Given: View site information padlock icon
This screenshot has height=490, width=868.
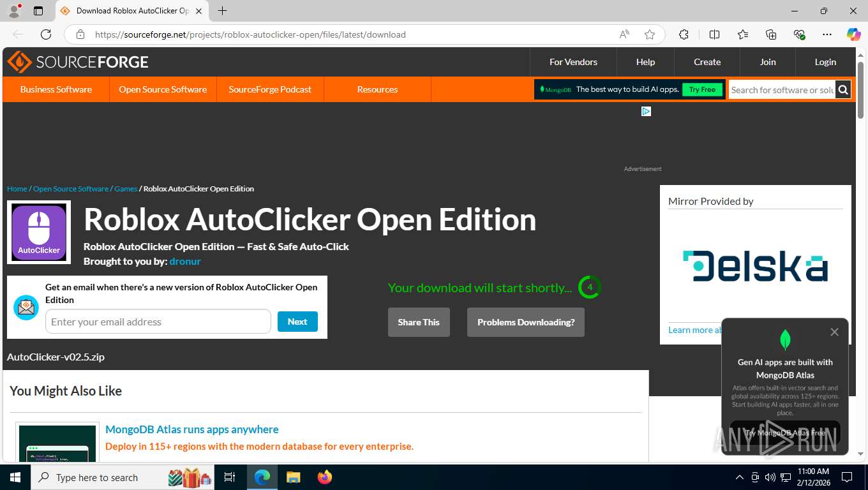Looking at the screenshot, I should [80, 34].
